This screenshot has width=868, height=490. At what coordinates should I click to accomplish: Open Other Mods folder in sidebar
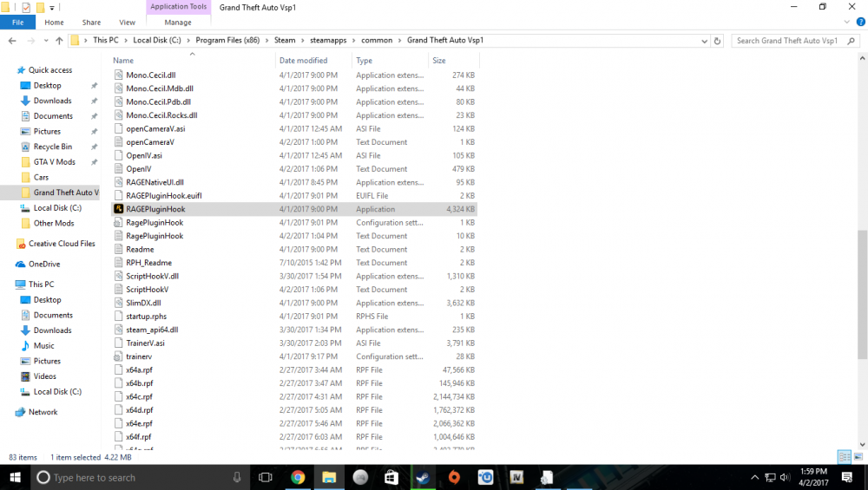point(54,224)
